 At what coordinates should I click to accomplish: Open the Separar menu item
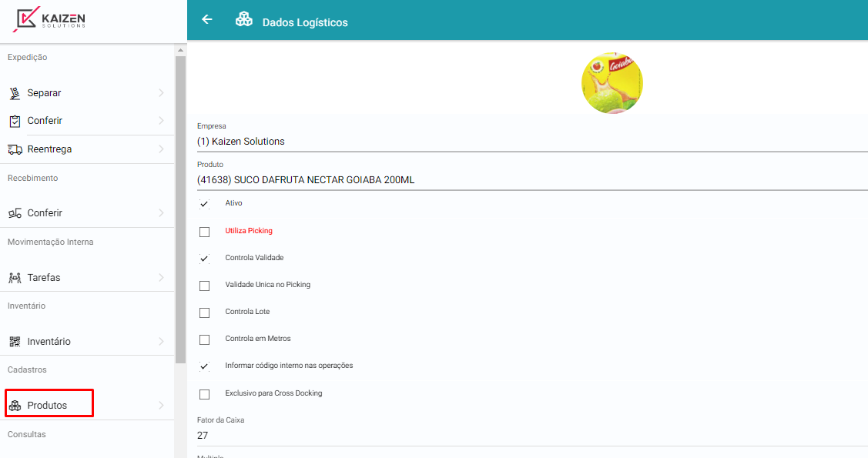tap(87, 93)
